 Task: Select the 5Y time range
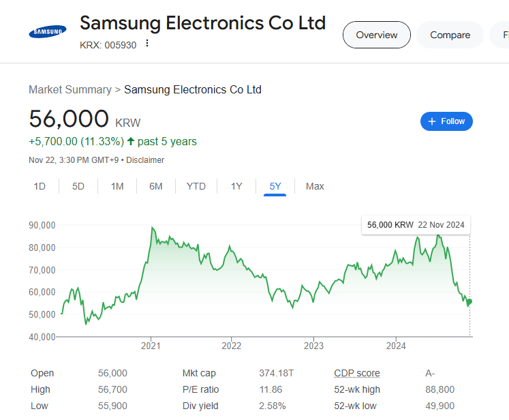[x=275, y=186]
